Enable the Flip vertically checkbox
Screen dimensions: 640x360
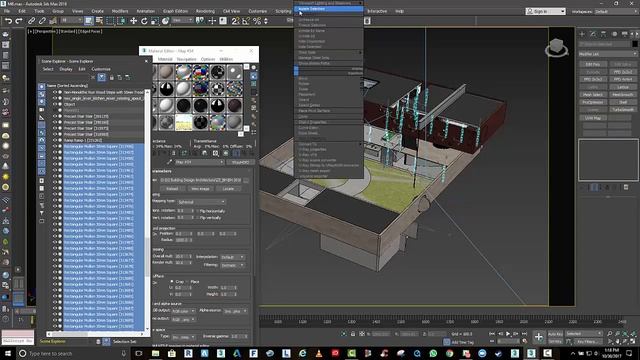point(198,218)
